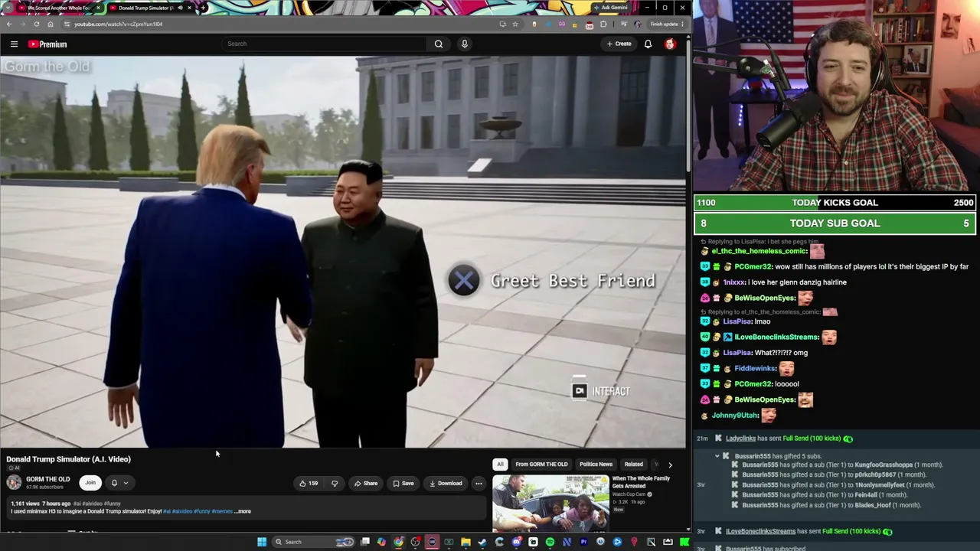This screenshot has width=980, height=551.
Task: Open GORM THE OLD channel name
Action: coord(47,480)
